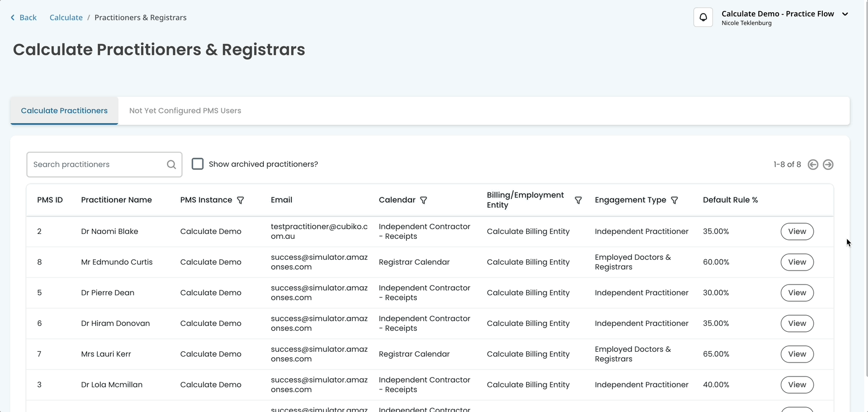868x412 pixels.
Task: Open Mrs Lauri Kerr's View button
Action: click(797, 354)
